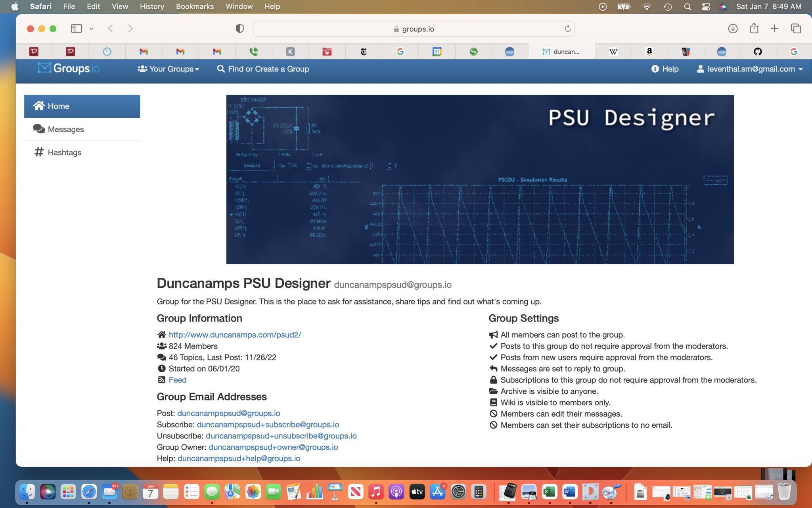Click "Started on 06/01/20" text

204,369
